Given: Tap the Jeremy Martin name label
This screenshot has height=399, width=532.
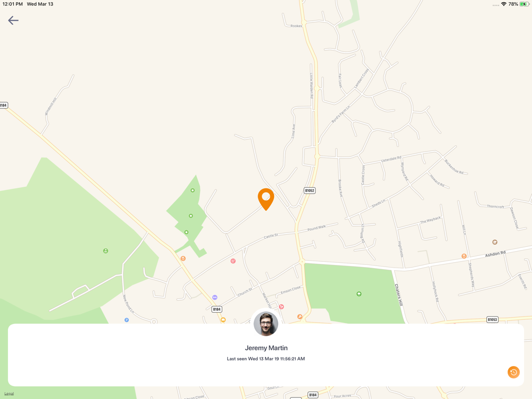Looking at the screenshot, I should click(266, 348).
